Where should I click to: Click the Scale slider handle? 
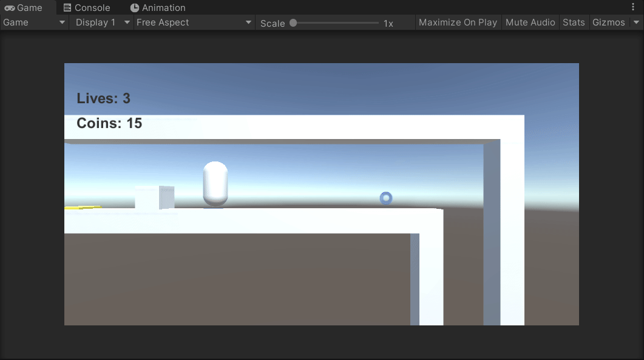[293, 23]
